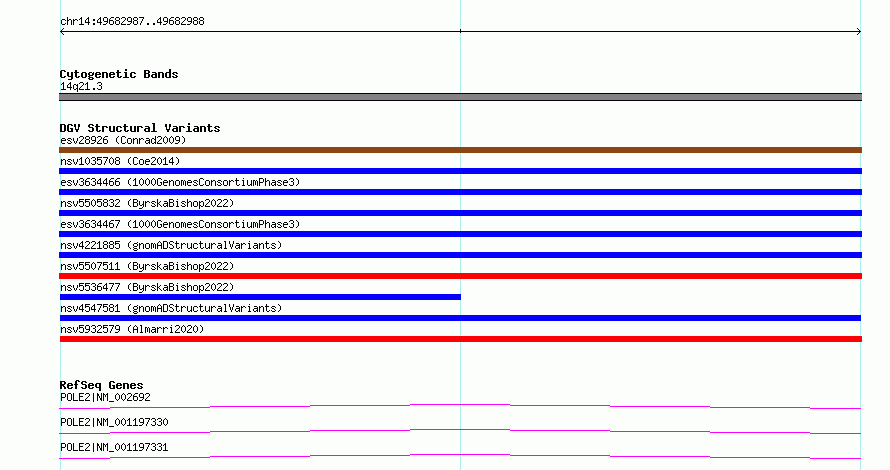Click the short blue nsv5536477 variant bar
The width and height of the screenshot is (890, 470).
[260, 297]
